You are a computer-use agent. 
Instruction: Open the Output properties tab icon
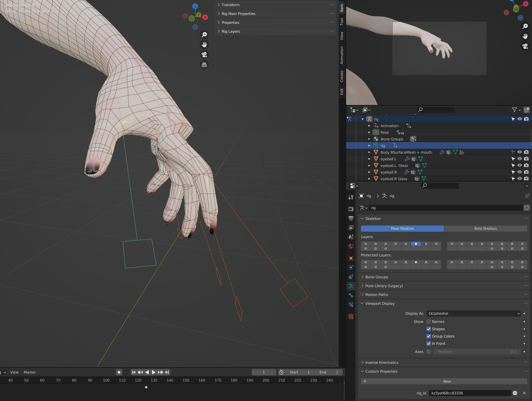tap(351, 218)
